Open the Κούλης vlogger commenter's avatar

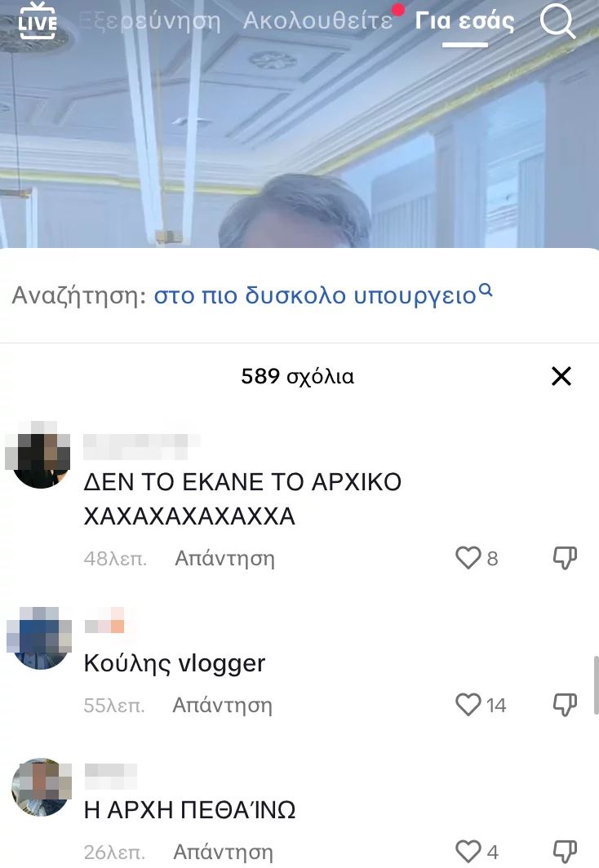tap(42, 639)
